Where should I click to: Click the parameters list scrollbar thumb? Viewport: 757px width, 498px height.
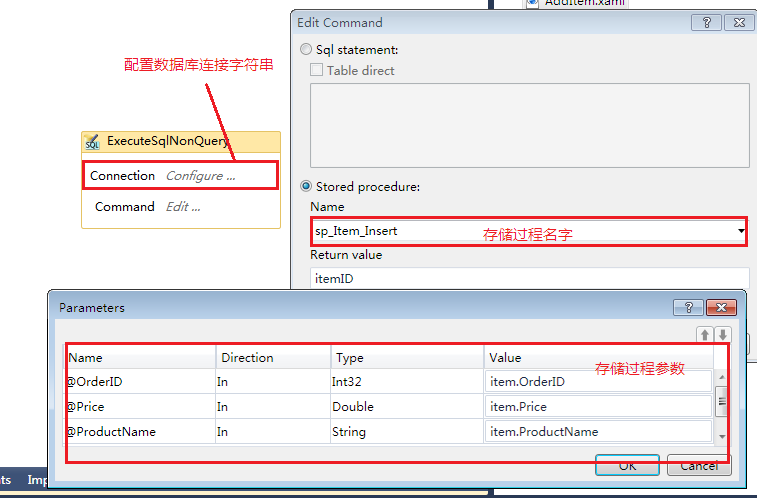point(722,401)
